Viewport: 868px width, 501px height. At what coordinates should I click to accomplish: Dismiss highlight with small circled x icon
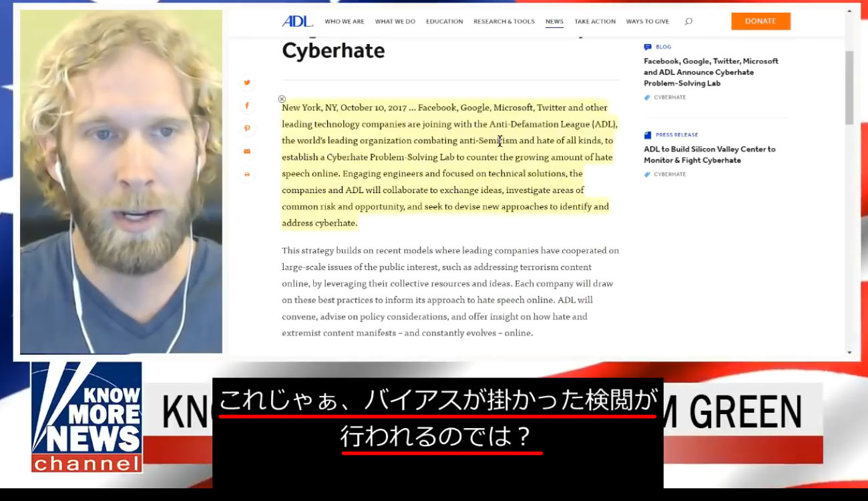click(x=282, y=99)
